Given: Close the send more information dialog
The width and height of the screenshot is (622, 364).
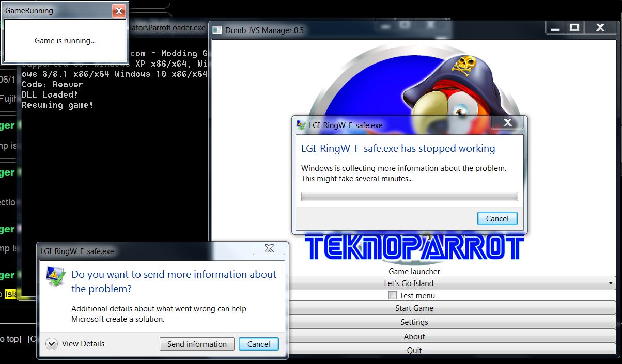Looking at the screenshot, I should [269, 248].
